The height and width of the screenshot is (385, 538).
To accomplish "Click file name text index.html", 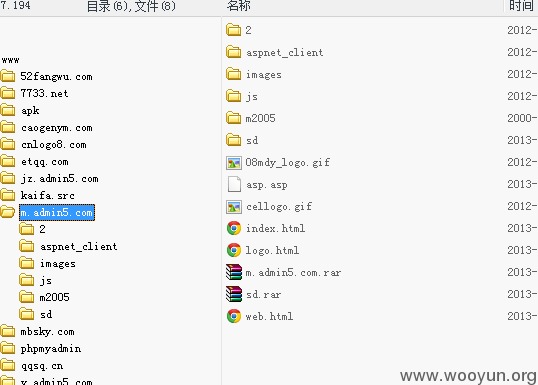I will pyautogui.click(x=275, y=228).
